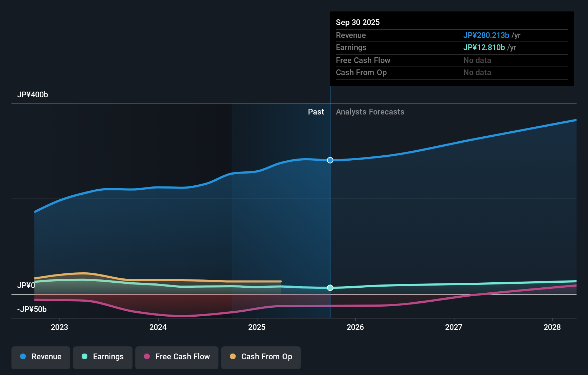Toggle the Revenue series visibility
The image size is (588, 375).
click(x=40, y=357)
